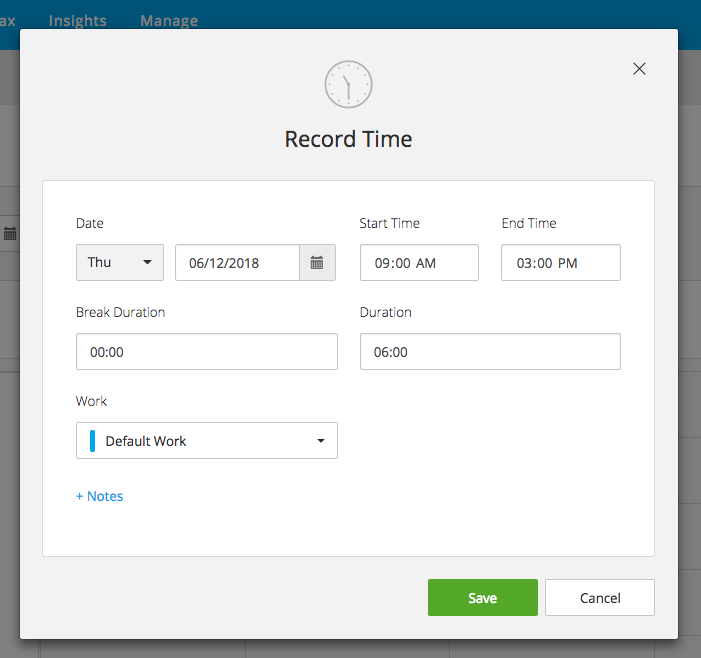Click the date field showing 06/12/2018
The image size is (701, 658).
click(237, 262)
